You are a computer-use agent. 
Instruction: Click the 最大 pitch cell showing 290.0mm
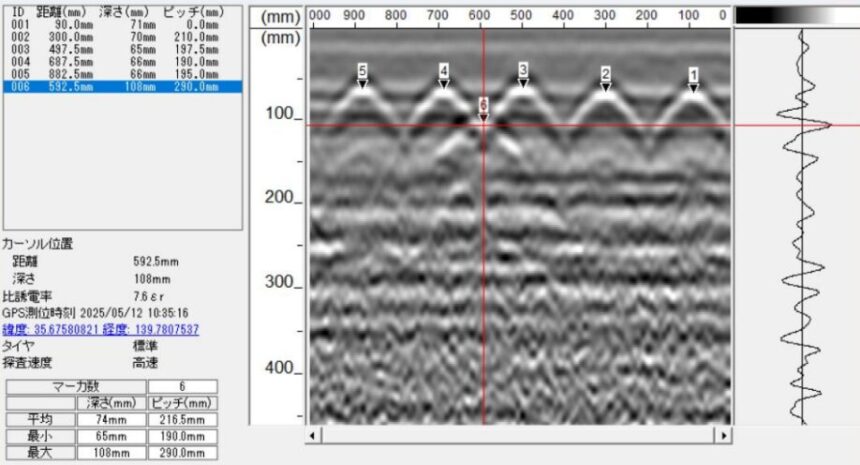coord(182,450)
